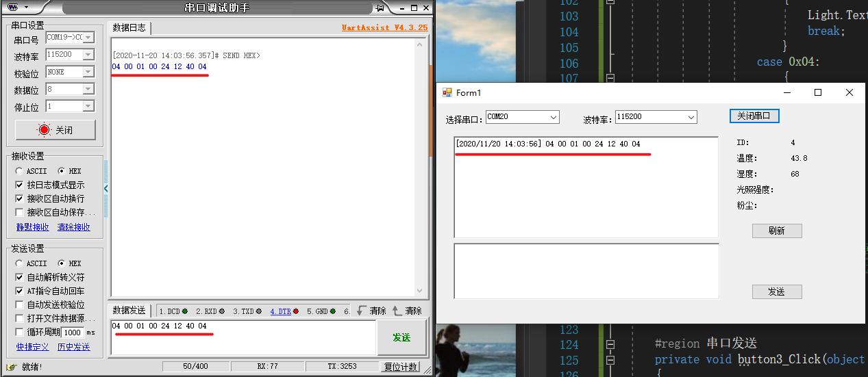868x377 pixels.
Task: Toggle AT指令自动回车 checkbox
Action: 19,291
